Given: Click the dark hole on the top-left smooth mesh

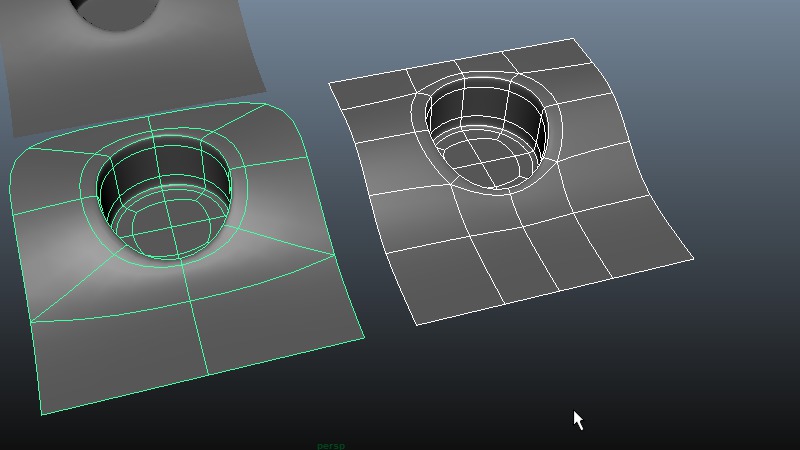Looking at the screenshot, I should click(115, 12).
